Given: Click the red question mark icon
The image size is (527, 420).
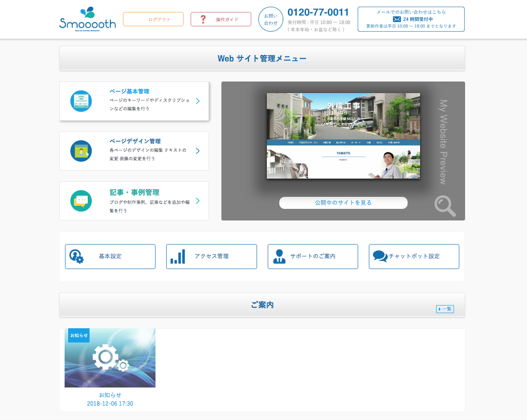Looking at the screenshot, I should tap(203, 19).
